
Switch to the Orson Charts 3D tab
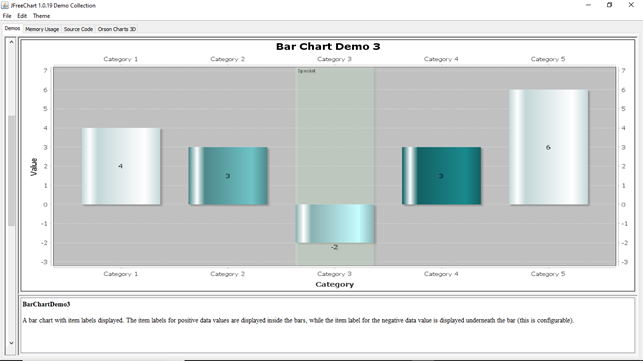117,29
